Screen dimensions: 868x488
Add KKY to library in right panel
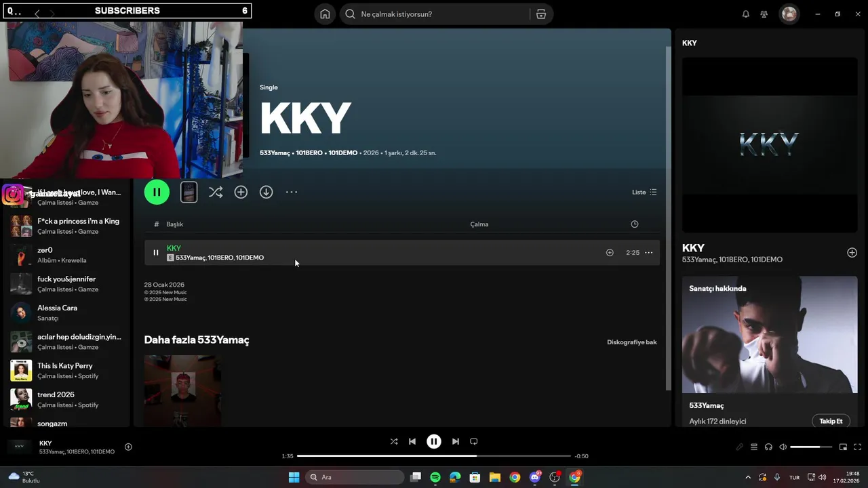(x=852, y=253)
